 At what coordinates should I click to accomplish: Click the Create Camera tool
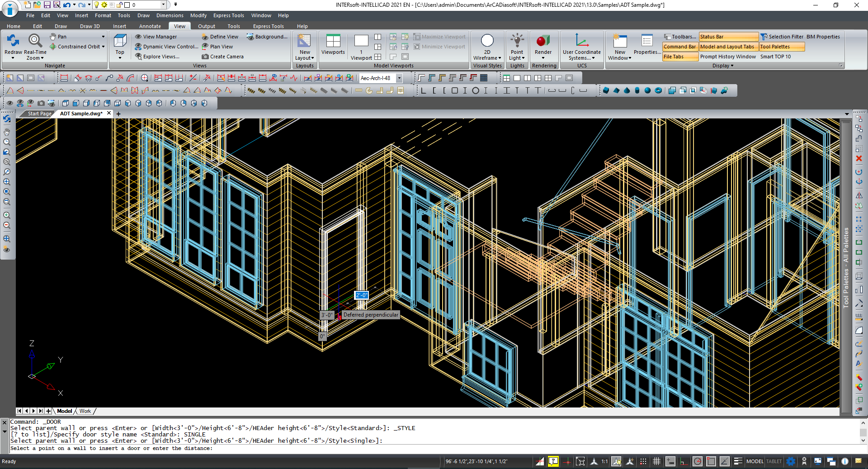click(223, 56)
